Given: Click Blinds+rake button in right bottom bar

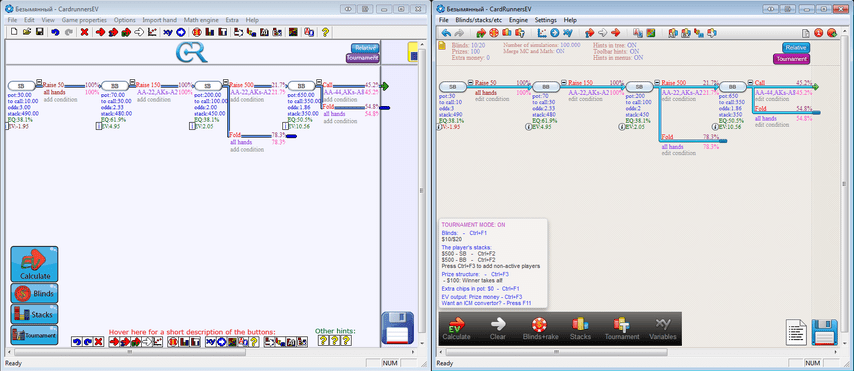Looking at the screenshot, I should 539,329.
